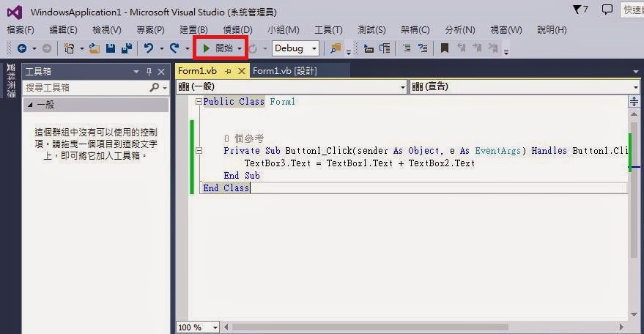Click the Visual Studio logo icon
644x334 pixels.
tap(15, 12)
